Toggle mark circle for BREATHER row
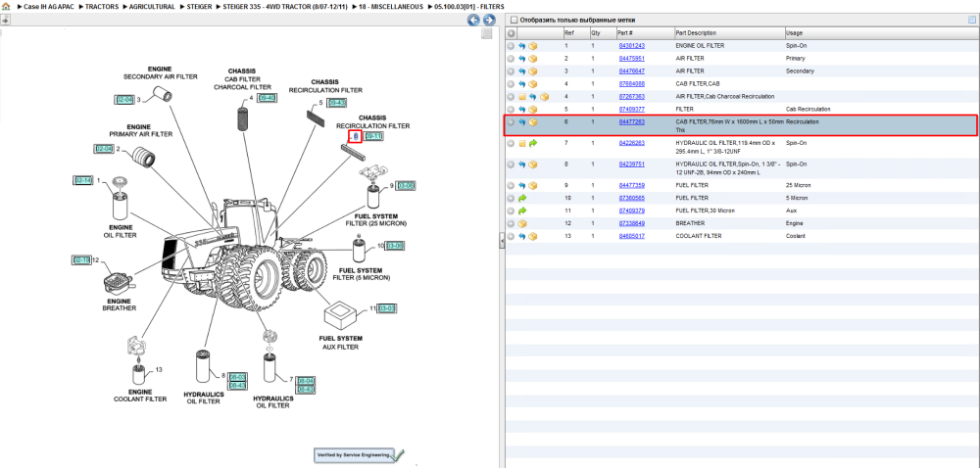 (x=511, y=223)
